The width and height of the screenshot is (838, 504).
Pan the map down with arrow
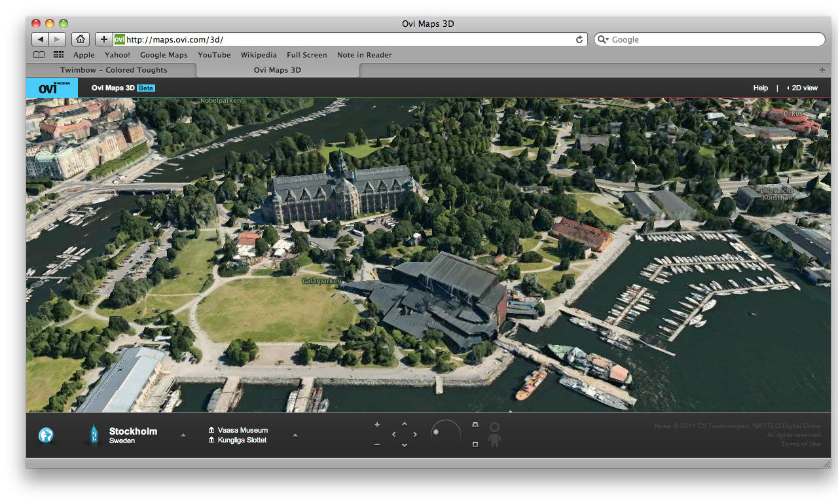[404, 445]
